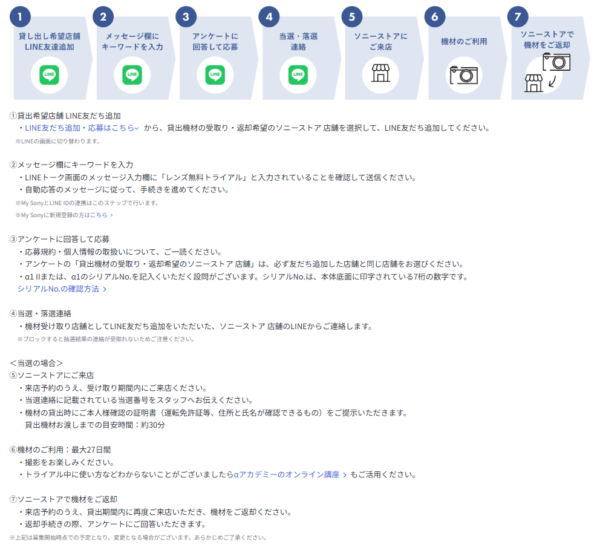Click heading ③アンケートに回答して応募
This screenshot has height=556, width=600.
(59, 240)
